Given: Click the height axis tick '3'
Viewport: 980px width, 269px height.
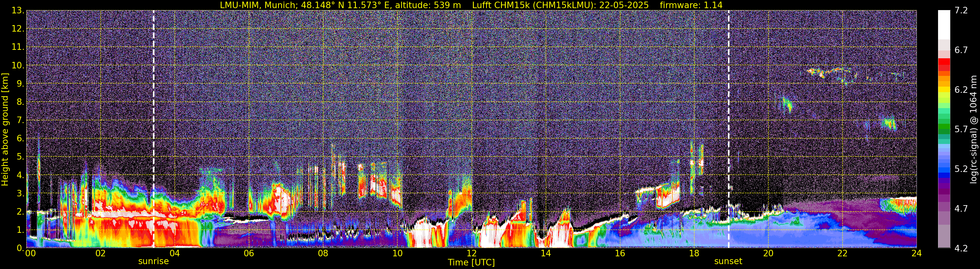Looking at the screenshot, I should pos(20,193).
